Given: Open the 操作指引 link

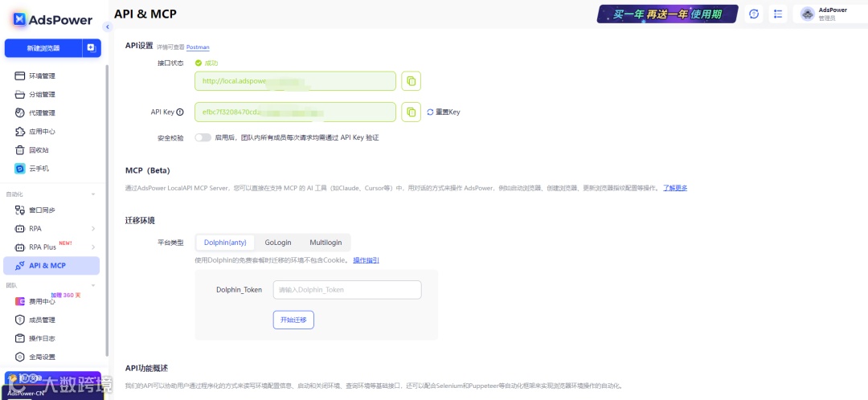Looking at the screenshot, I should pyautogui.click(x=366, y=260).
